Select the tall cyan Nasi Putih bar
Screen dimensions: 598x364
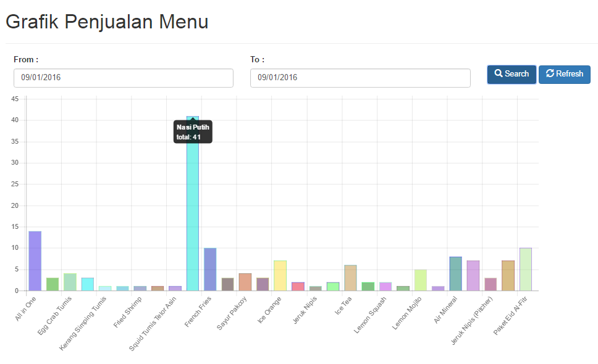point(193,204)
